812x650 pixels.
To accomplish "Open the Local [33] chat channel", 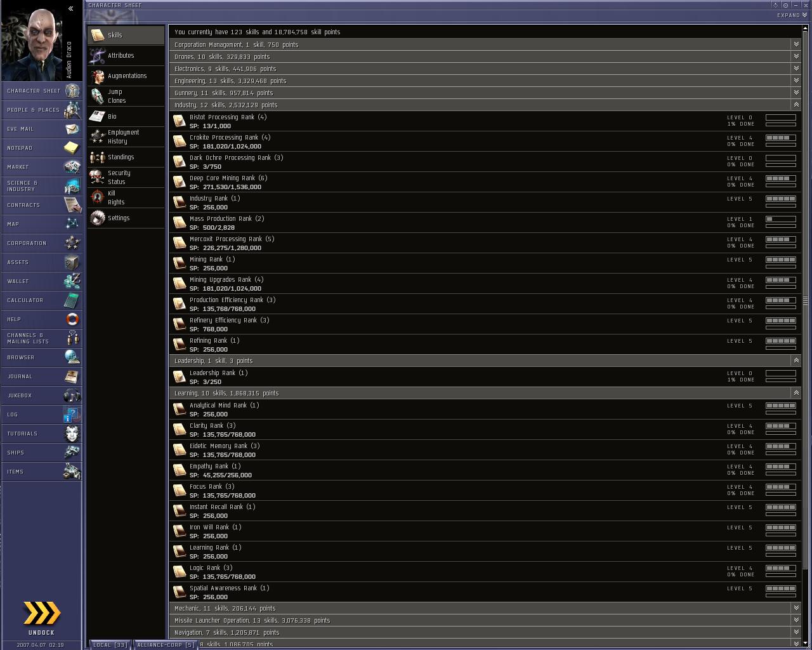I will click(x=110, y=645).
